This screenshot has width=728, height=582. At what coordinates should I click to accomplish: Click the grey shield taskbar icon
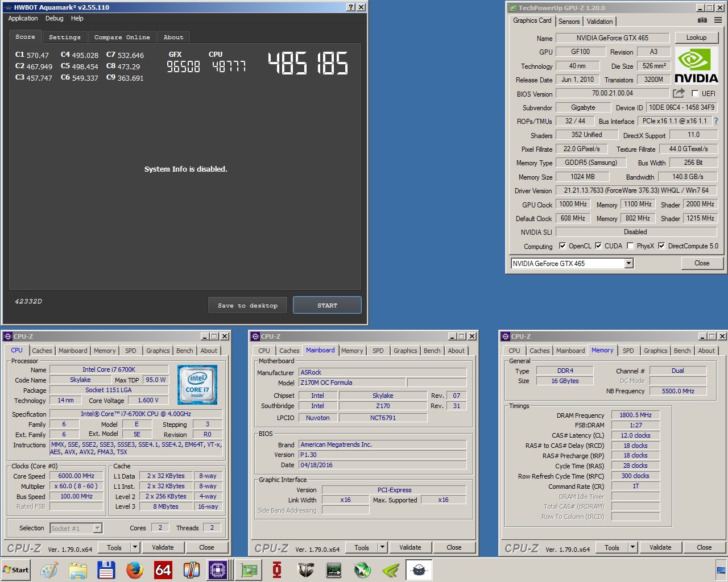pyautogui.click(x=305, y=570)
